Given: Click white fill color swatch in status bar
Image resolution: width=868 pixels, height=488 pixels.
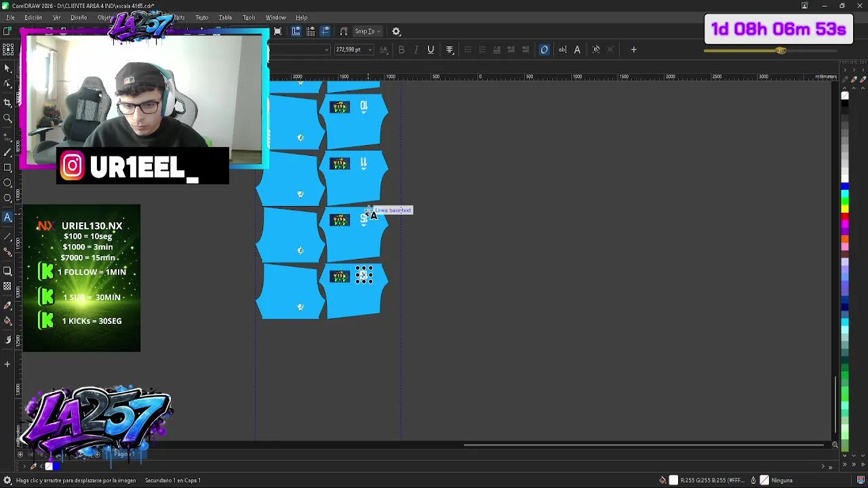Looking at the screenshot, I should tap(673, 481).
